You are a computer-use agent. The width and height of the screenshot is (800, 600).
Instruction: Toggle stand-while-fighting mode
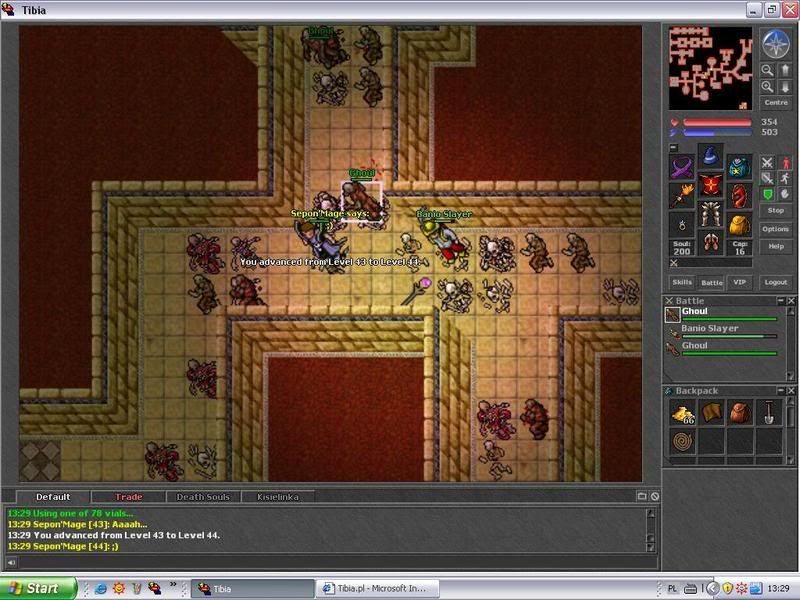[x=785, y=163]
